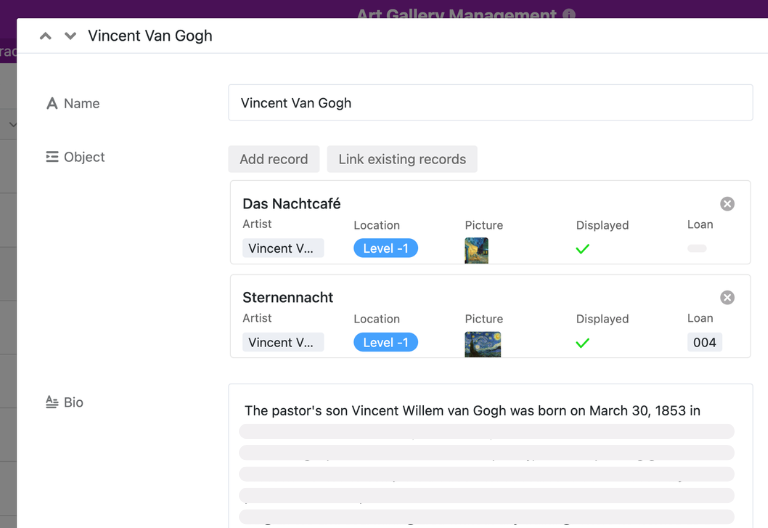Open the Das Nachtcafé picture thumbnail
This screenshot has height=528, width=768.
coord(477,250)
